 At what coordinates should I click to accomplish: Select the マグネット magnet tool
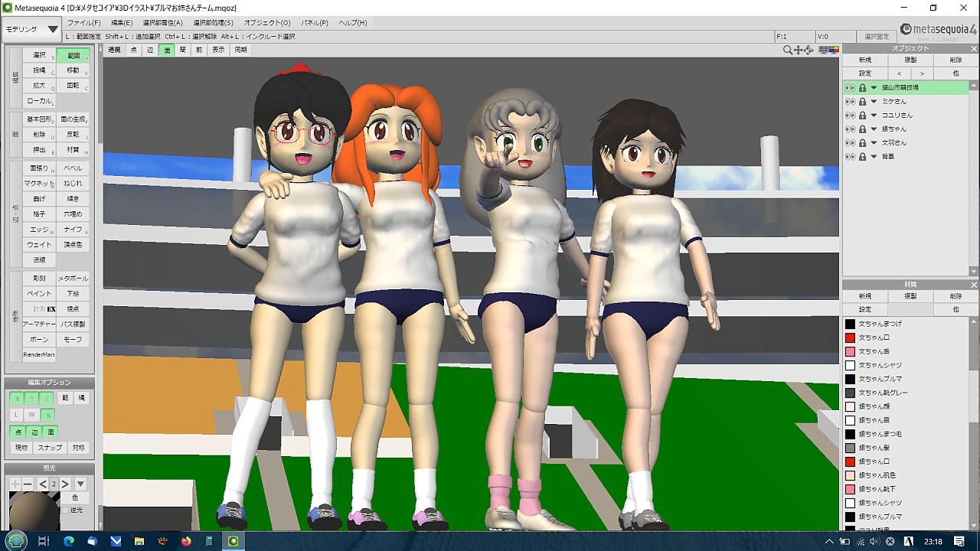pos(39,184)
